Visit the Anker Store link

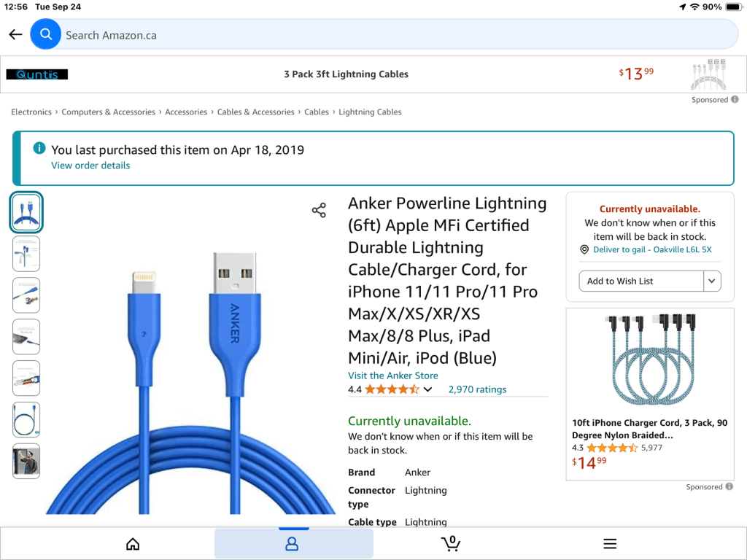(393, 376)
